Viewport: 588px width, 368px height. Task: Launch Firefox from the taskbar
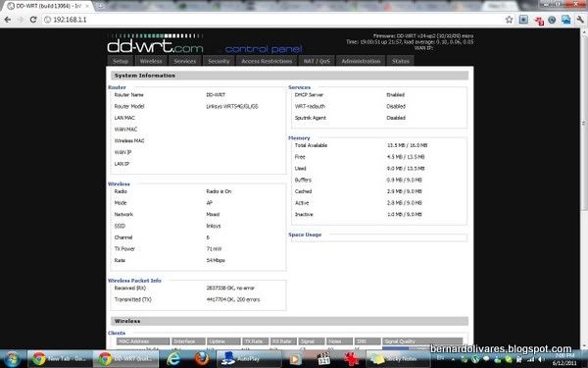pos(202,359)
